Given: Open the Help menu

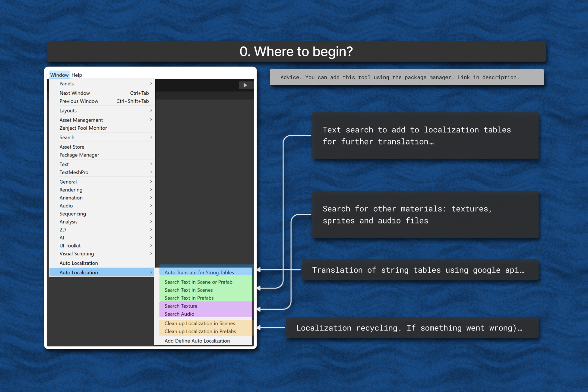Looking at the screenshot, I should pyautogui.click(x=77, y=75).
